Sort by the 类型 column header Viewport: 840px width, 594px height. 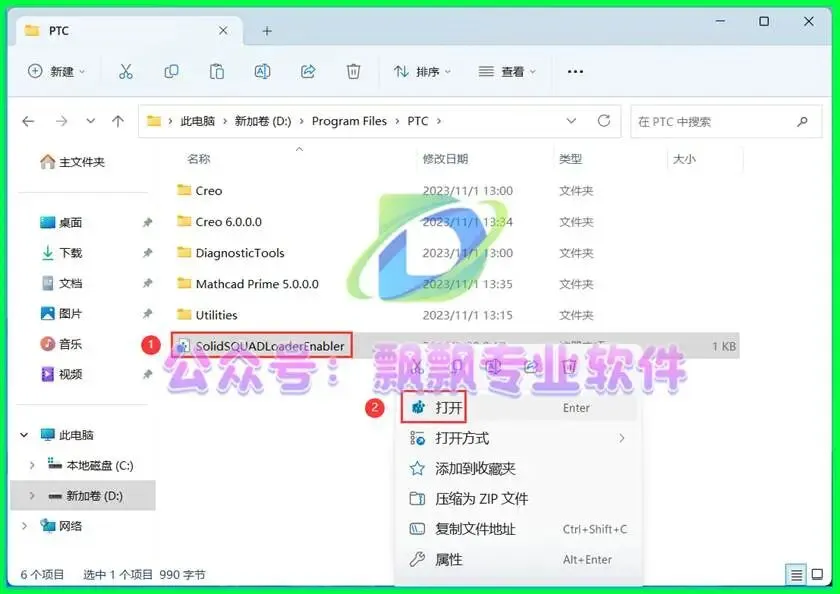pyautogui.click(x=571, y=159)
